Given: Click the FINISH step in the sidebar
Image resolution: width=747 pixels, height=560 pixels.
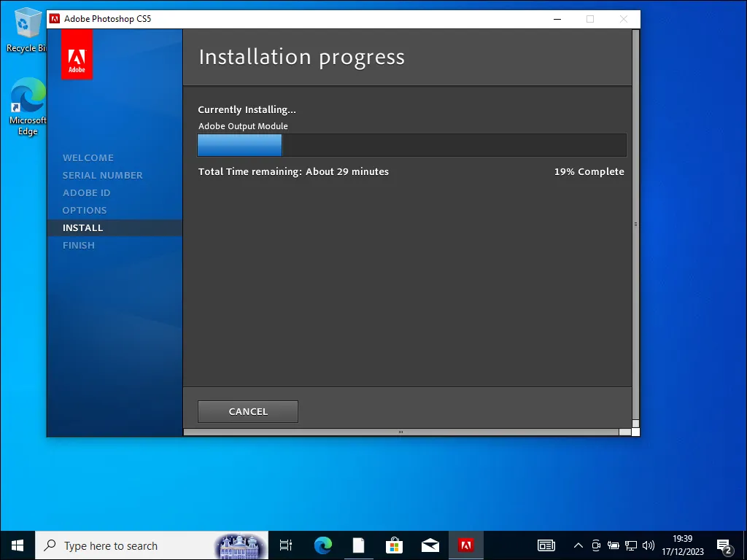Looking at the screenshot, I should click(x=79, y=245).
